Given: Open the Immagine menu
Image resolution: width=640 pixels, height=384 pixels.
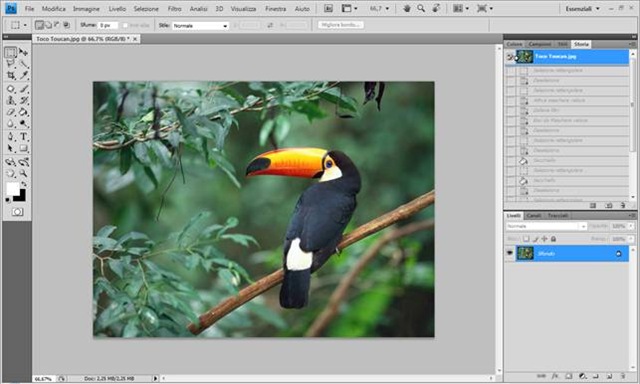Looking at the screenshot, I should (x=86, y=9).
